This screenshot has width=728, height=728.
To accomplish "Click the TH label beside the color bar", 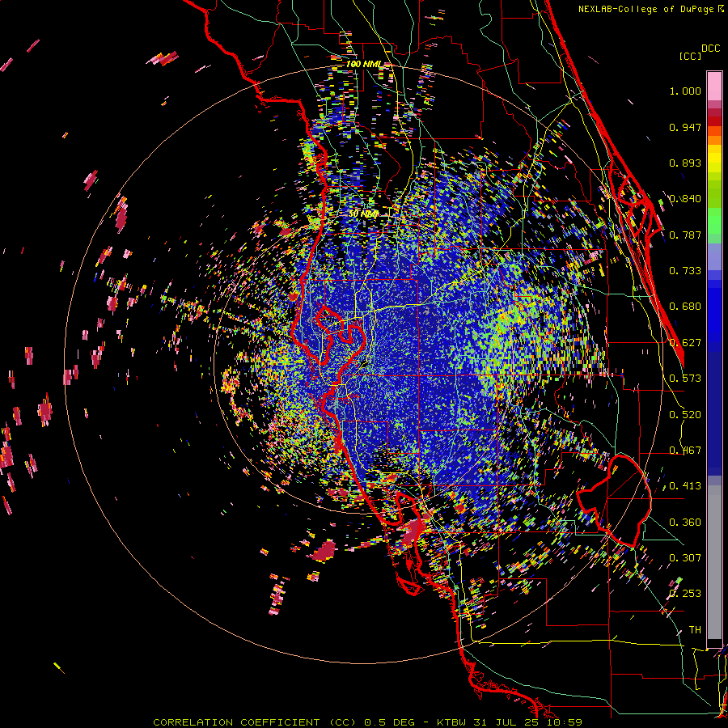I will click(x=695, y=630).
